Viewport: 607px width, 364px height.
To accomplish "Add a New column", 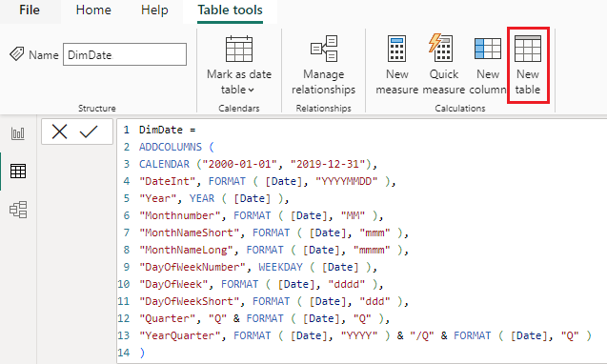I will pyautogui.click(x=487, y=65).
